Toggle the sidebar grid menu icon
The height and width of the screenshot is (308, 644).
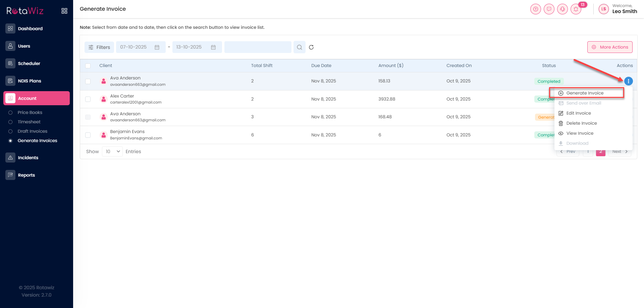click(x=64, y=11)
